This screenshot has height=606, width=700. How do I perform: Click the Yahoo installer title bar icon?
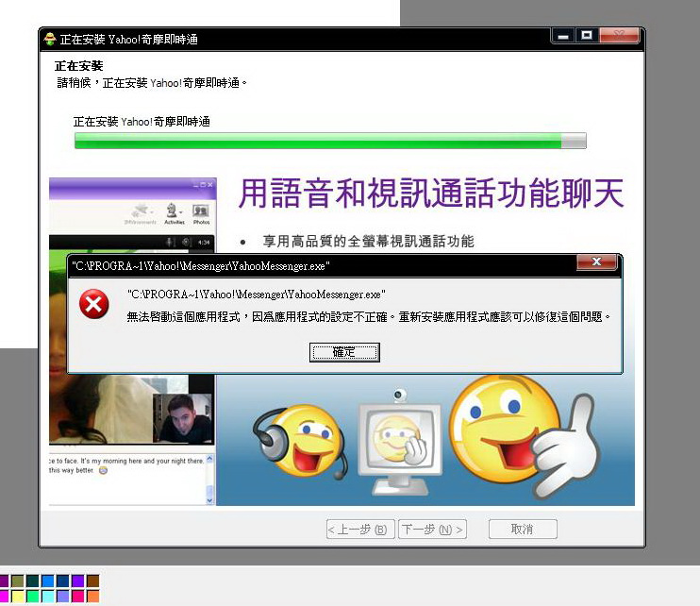tap(50, 40)
